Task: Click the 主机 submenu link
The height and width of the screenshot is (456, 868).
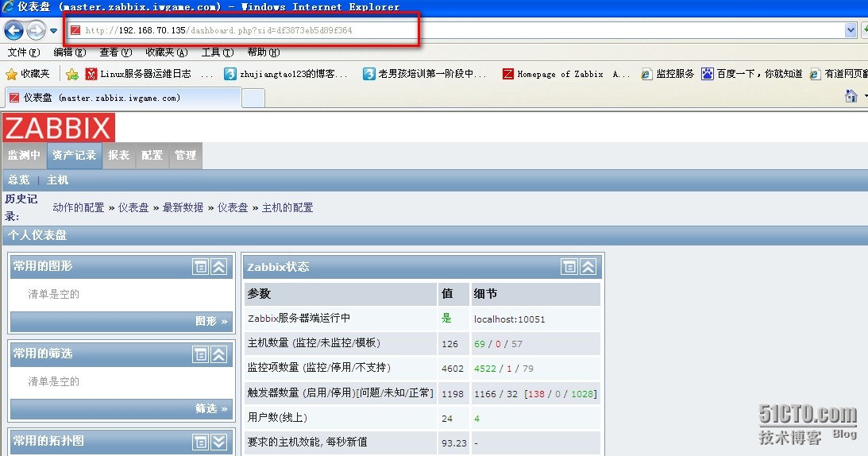Action: (x=57, y=180)
